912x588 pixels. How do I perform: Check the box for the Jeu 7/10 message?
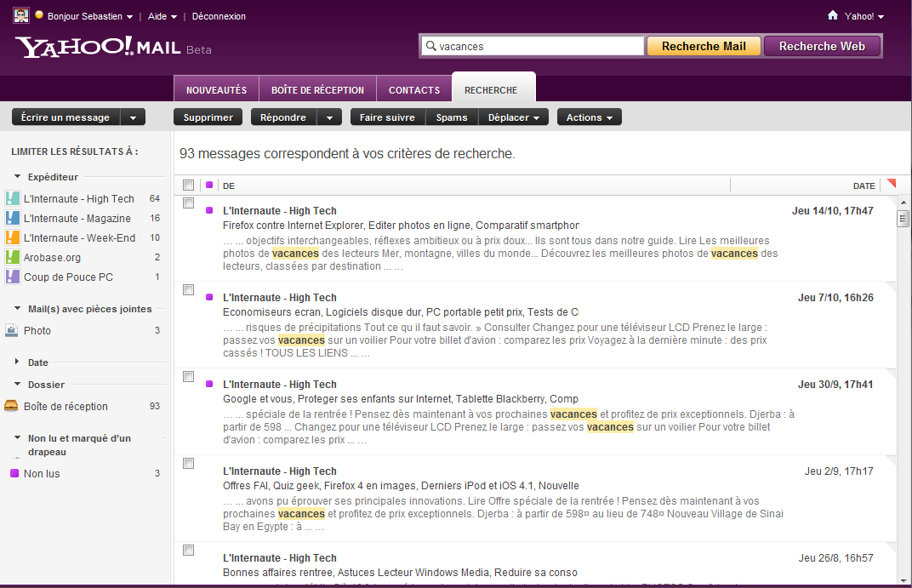[189, 289]
